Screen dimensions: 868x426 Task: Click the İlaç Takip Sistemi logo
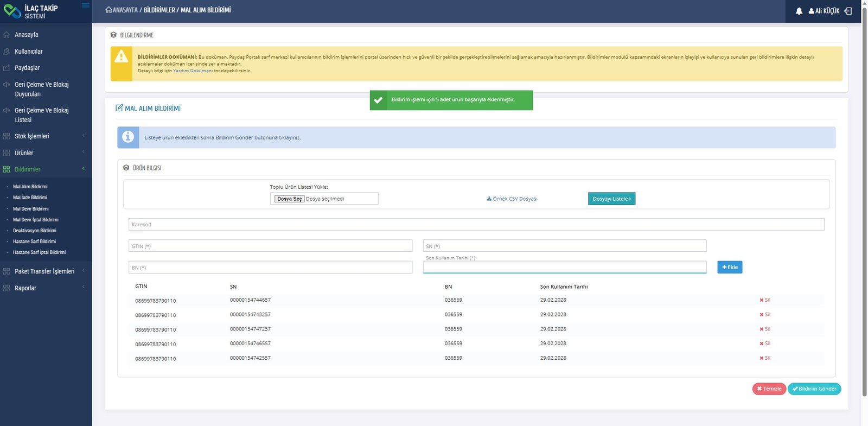(31, 11)
